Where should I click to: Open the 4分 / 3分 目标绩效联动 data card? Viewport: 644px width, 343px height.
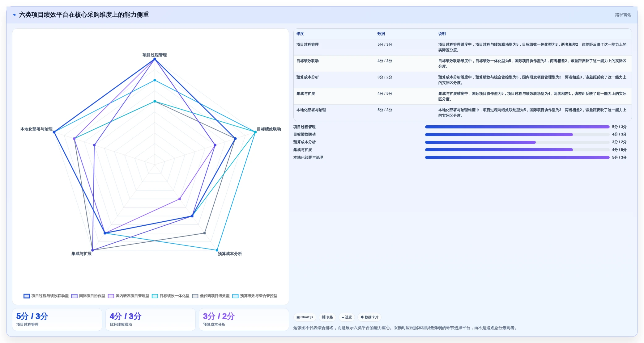pos(151,320)
